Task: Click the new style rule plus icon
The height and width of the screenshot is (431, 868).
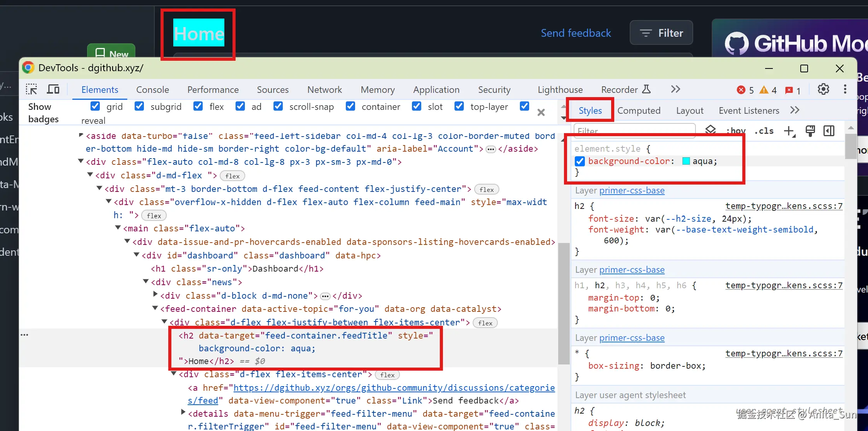Action: tap(789, 131)
